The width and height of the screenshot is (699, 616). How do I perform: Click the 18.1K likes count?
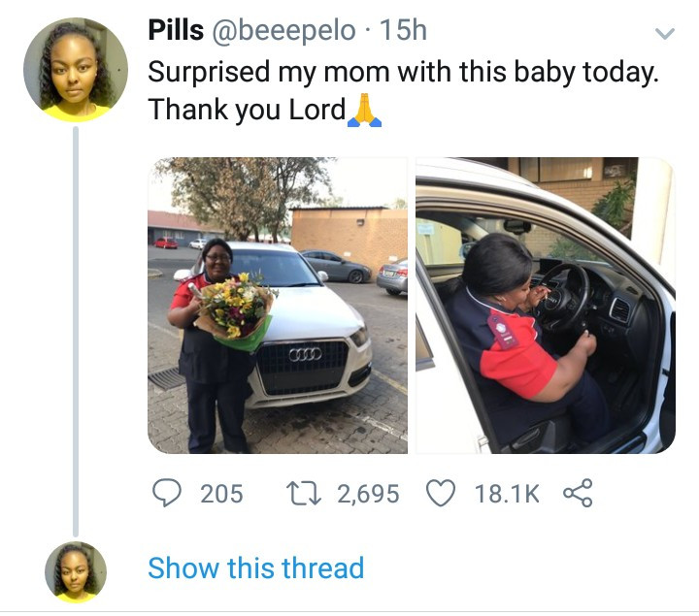(x=507, y=494)
